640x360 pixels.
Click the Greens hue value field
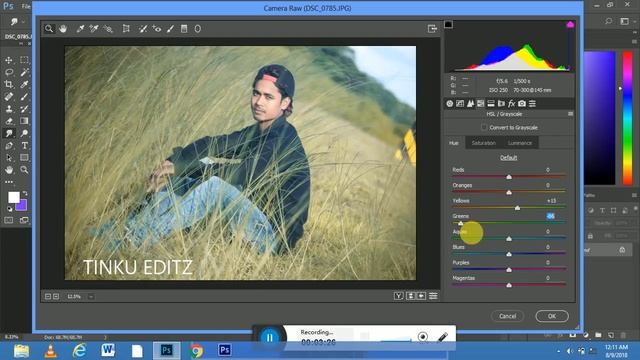point(550,216)
